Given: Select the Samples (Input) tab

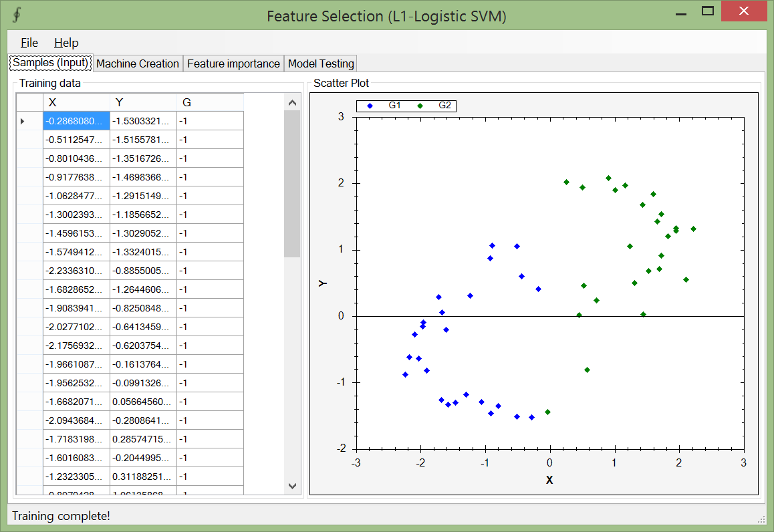Looking at the screenshot, I should [x=51, y=63].
